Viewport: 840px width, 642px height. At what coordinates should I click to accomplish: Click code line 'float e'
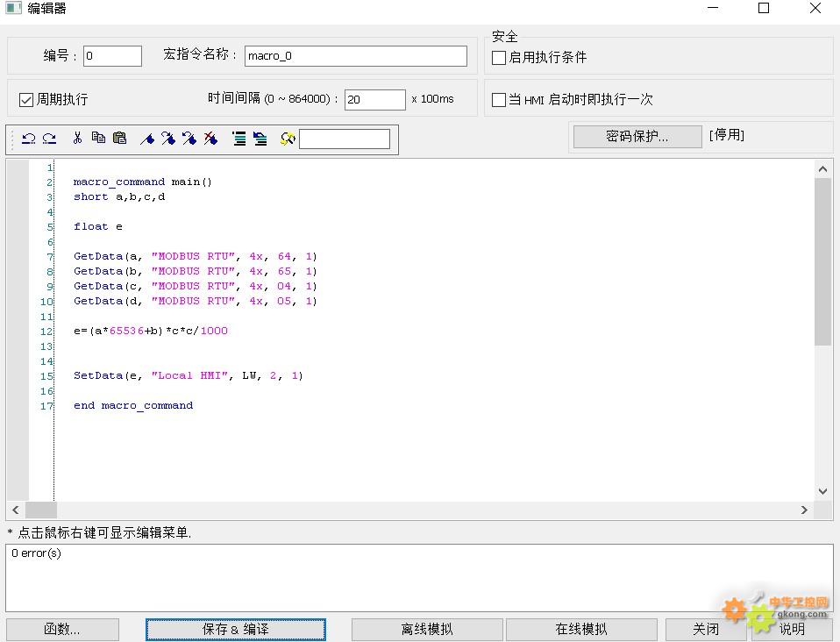pos(97,226)
